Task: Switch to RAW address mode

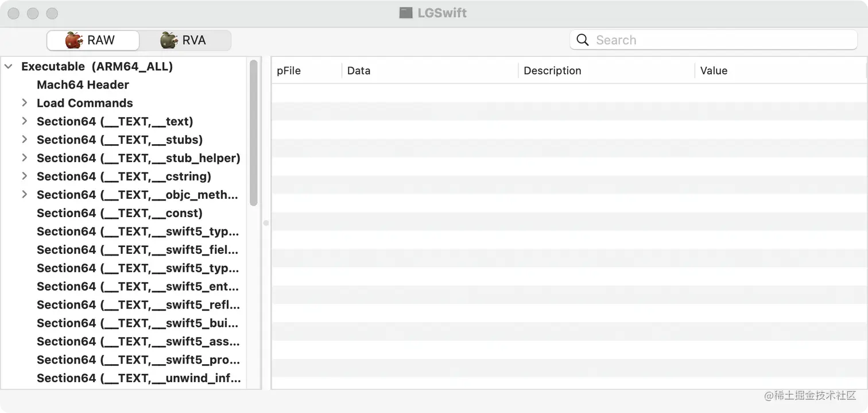Action: [93, 40]
